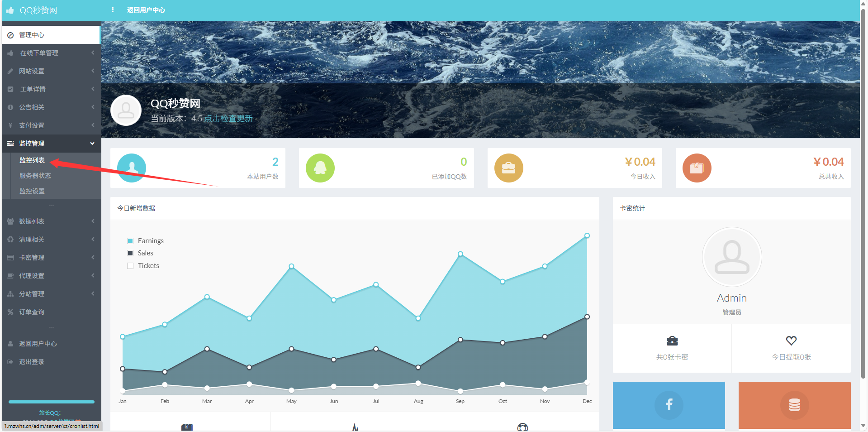Click the orange database icon tile

pos(794,404)
